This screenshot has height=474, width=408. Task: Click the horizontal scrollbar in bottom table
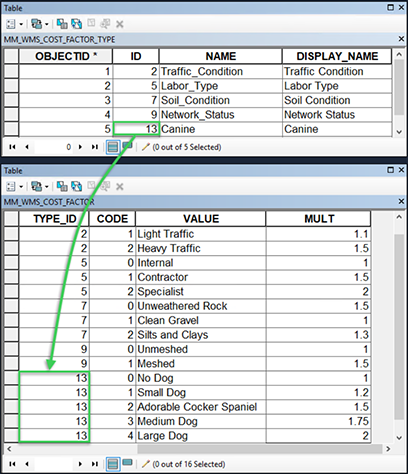click(x=198, y=449)
